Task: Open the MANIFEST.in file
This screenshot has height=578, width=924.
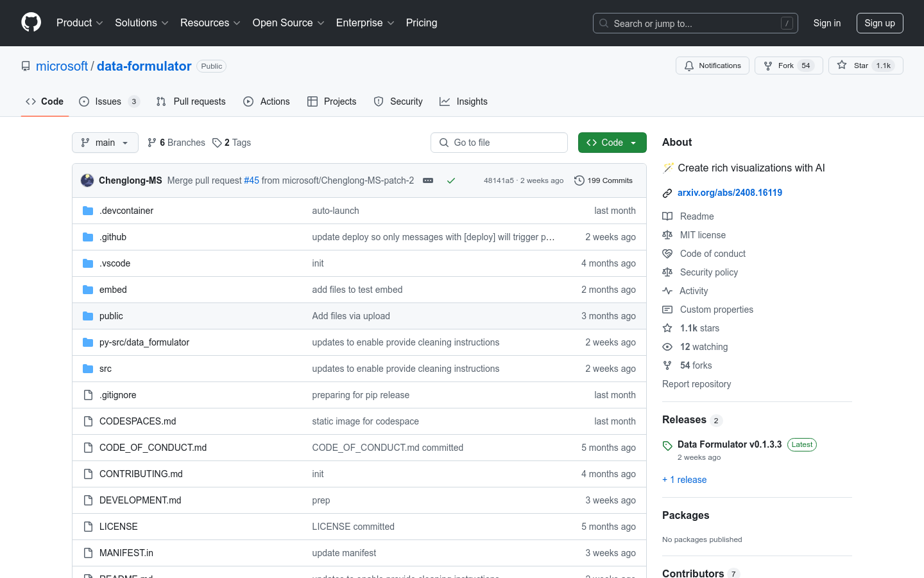Action: click(126, 553)
